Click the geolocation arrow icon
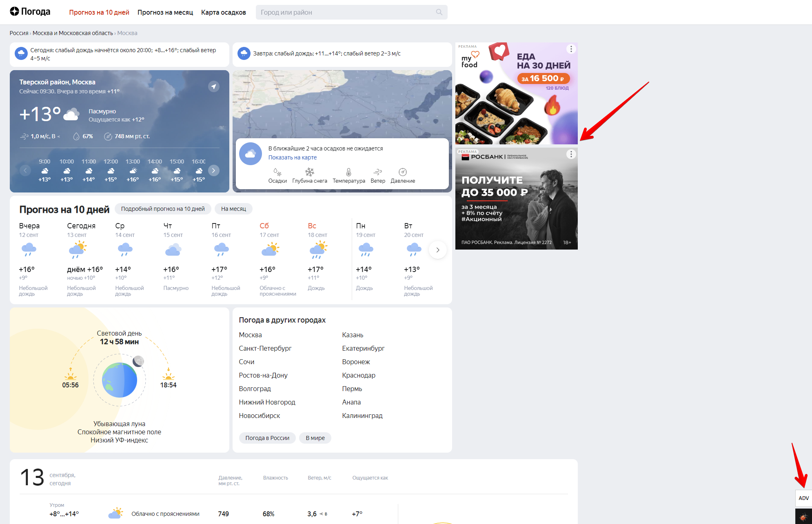812x524 pixels. [x=214, y=86]
